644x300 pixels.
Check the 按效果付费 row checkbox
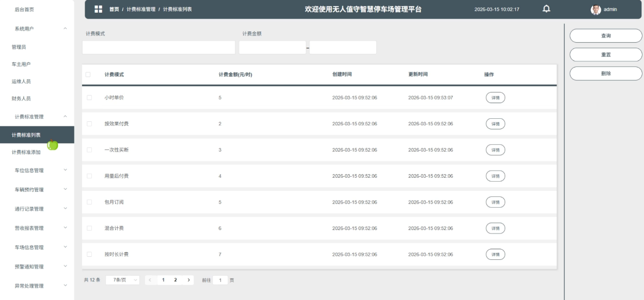(x=89, y=124)
